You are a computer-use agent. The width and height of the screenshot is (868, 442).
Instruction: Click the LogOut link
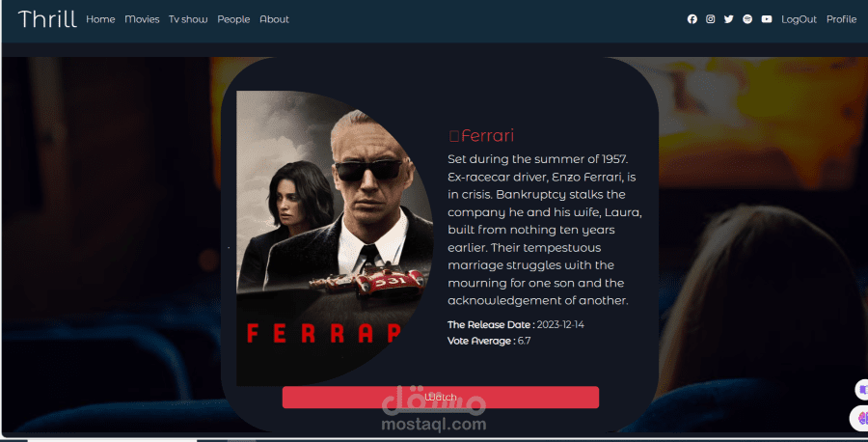pos(799,19)
